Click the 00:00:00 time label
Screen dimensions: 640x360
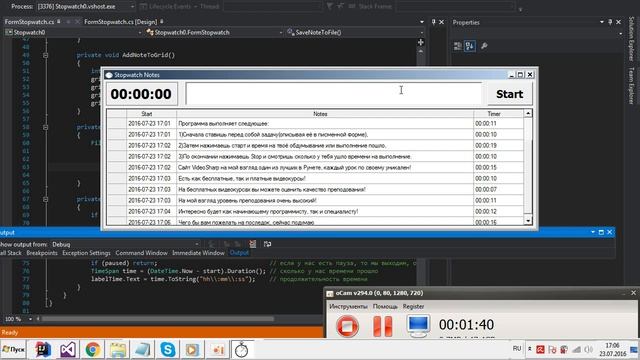(141, 94)
